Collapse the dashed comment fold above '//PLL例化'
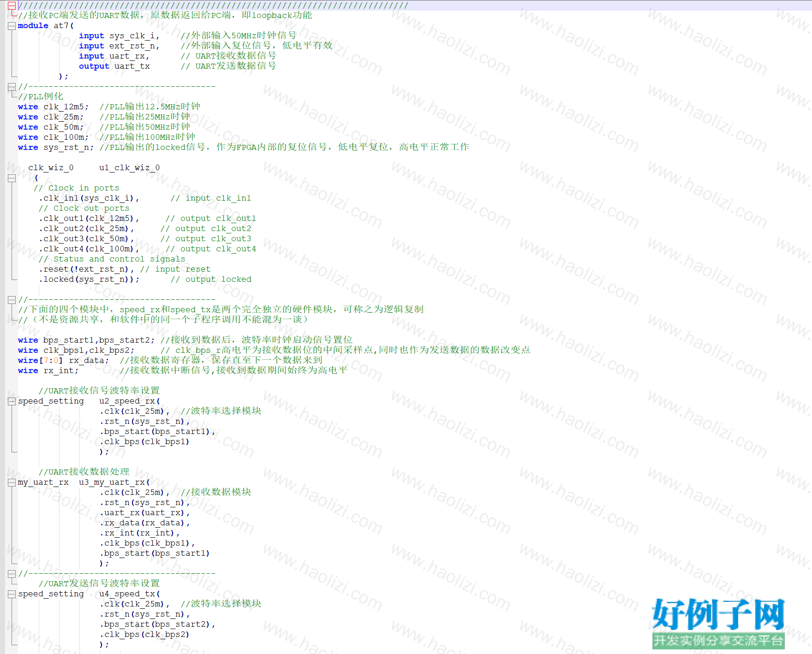 tap(12, 87)
